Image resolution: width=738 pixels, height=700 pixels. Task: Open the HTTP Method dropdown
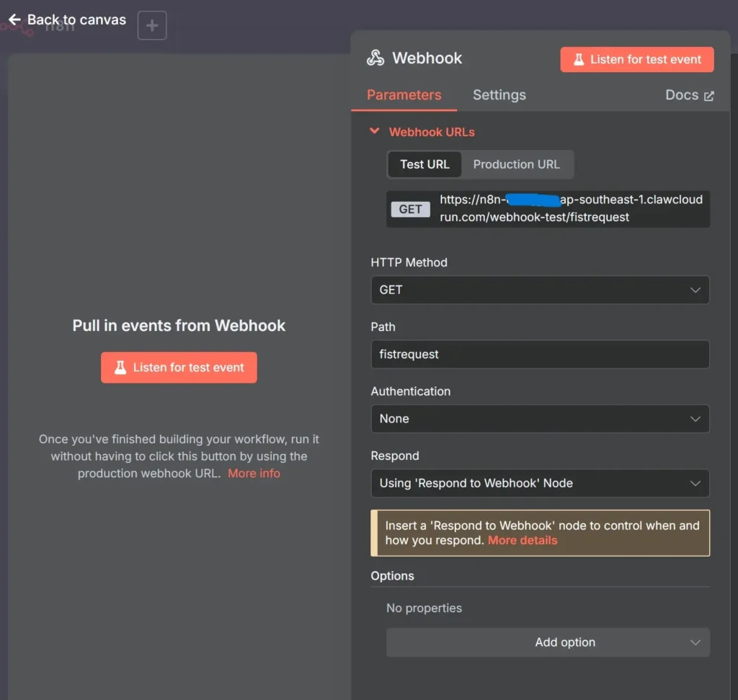(540, 290)
